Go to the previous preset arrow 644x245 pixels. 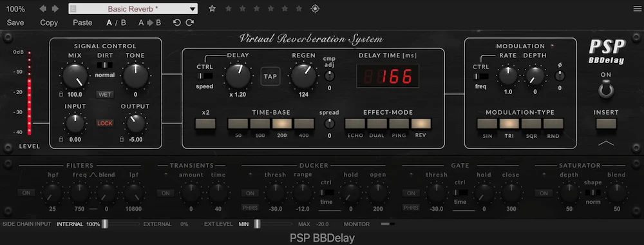click(x=43, y=8)
